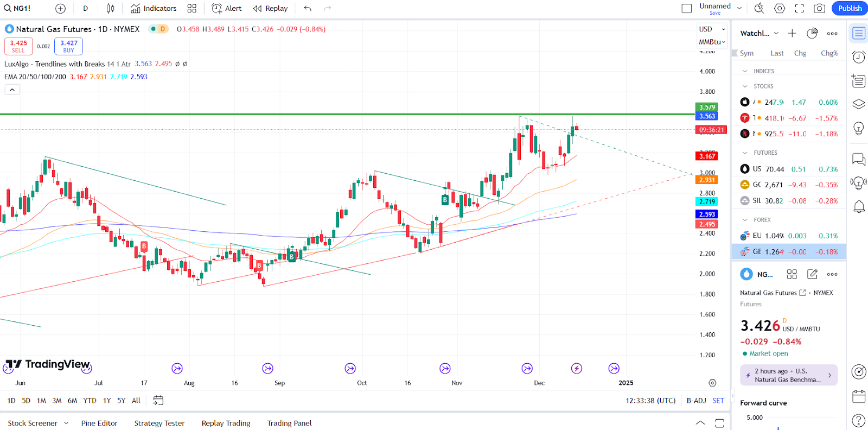The image size is (868, 430).
Task: Add a symbol to the watchlist
Action: [792, 33]
